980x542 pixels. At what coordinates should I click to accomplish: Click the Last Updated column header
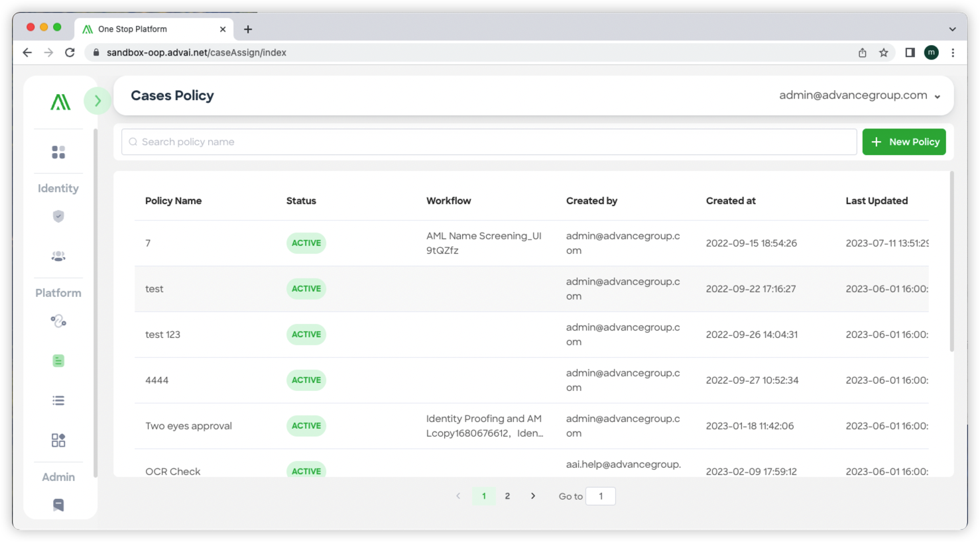(x=877, y=201)
